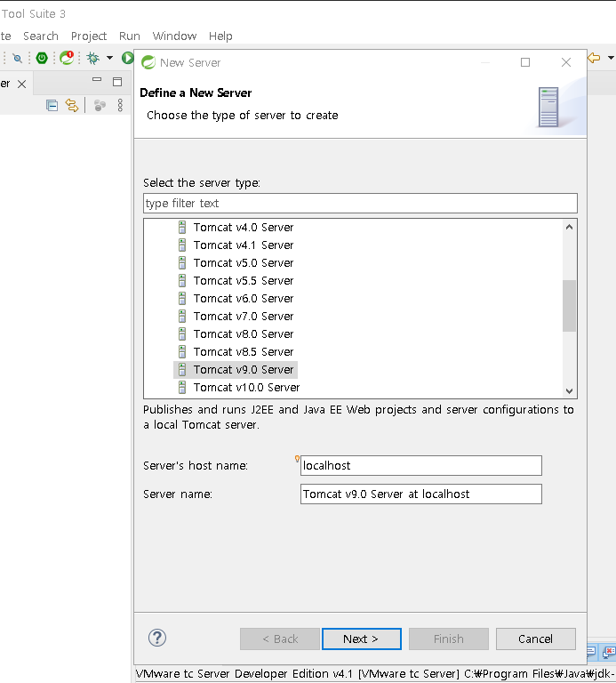This screenshot has height=683, width=616.
Task: Select Tomcat v4.1 Server
Action: 244,245
